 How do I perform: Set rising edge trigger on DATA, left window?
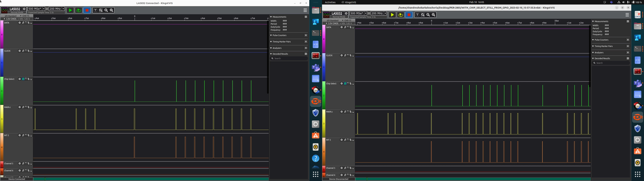click(23, 23)
